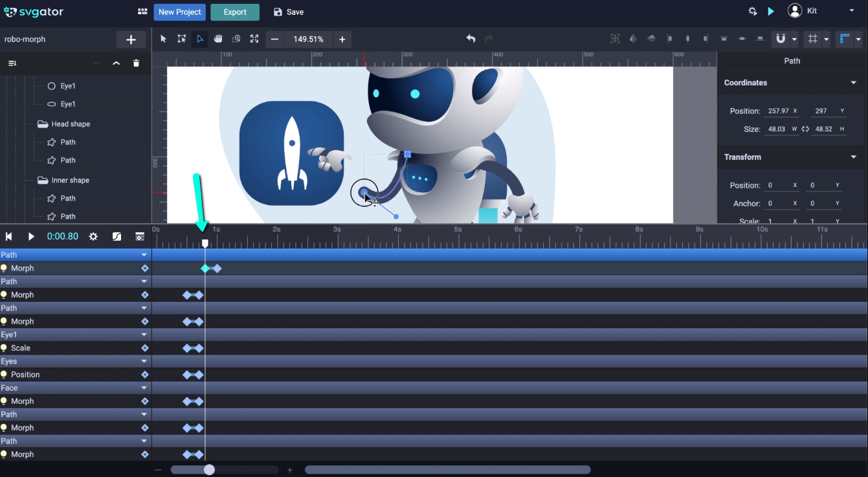Collapse the Eyes timeline group
The width and height of the screenshot is (868, 477).
(x=144, y=361)
